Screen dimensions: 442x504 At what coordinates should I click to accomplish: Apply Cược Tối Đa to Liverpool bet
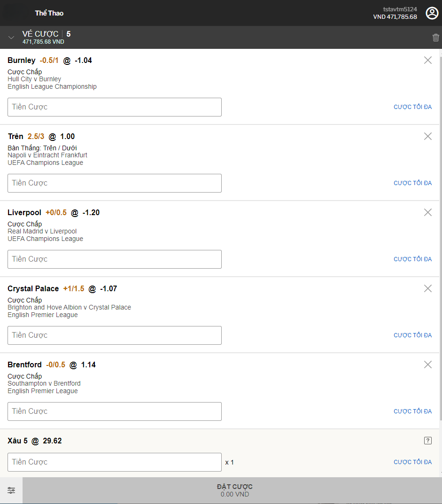(412, 259)
